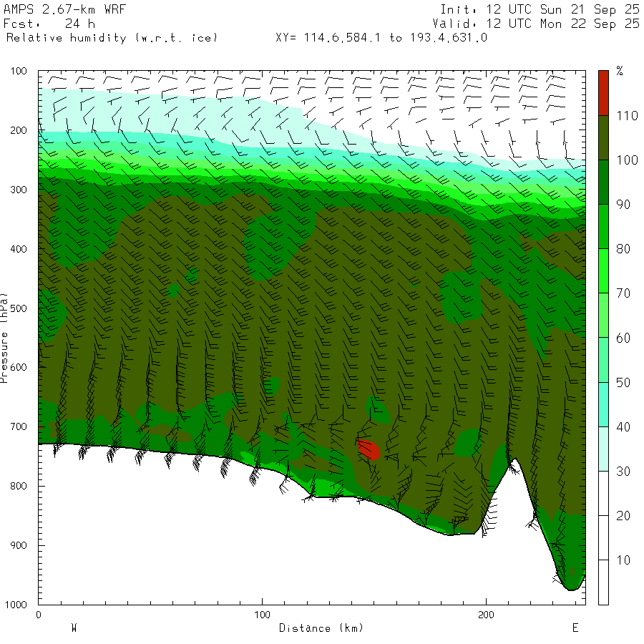The width and height of the screenshot is (644, 644).
Task: Click the olive 100-110% colorbar segment
Action: [x=603, y=137]
